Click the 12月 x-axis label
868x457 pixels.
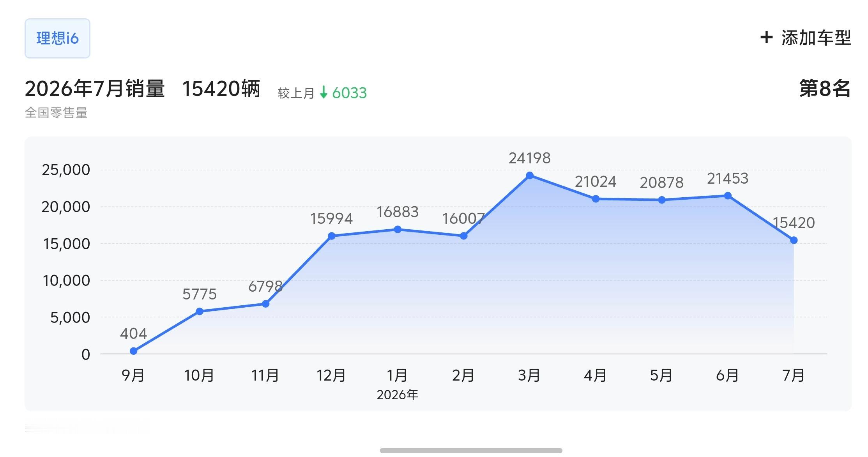click(331, 376)
